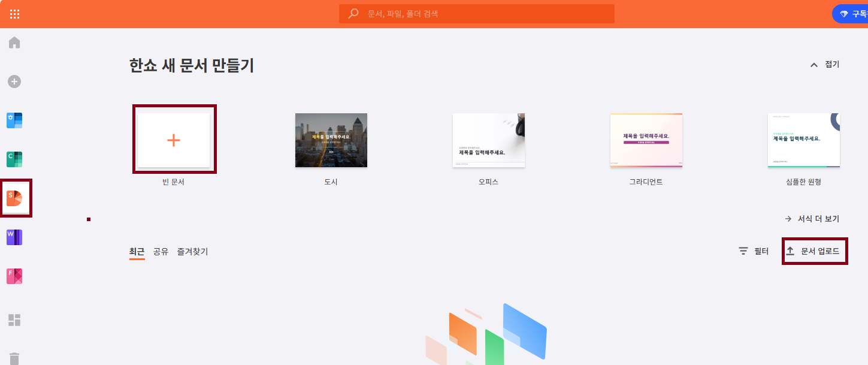The image size is (868, 365).
Task: Open the purple Hanword app icon
Action: (x=14, y=237)
